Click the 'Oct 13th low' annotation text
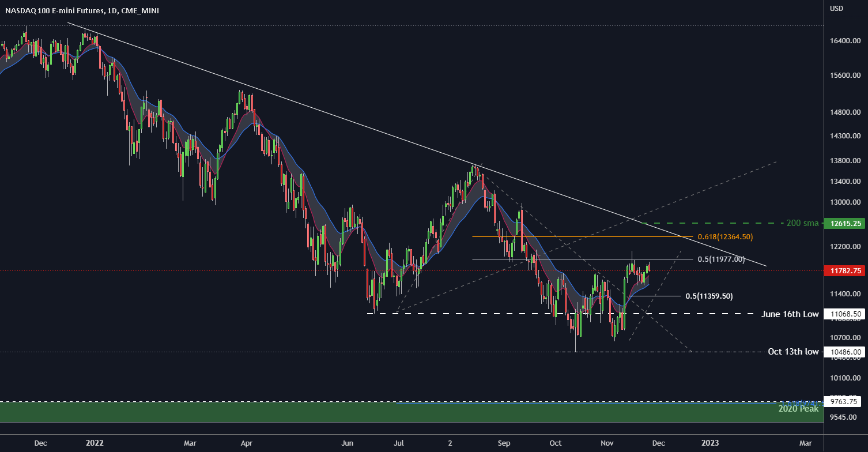Image resolution: width=868 pixels, height=452 pixels. coord(793,352)
